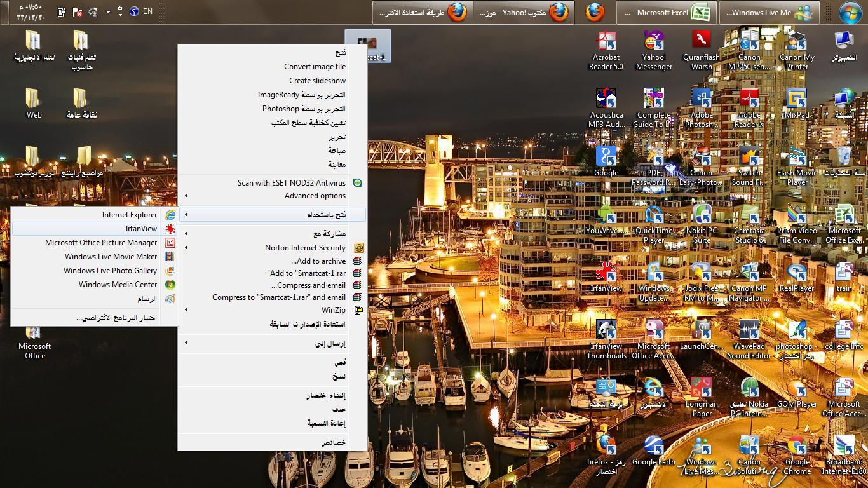Select the RealPlayer desktop shortcut
The image size is (868, 488).
point(797,277)
